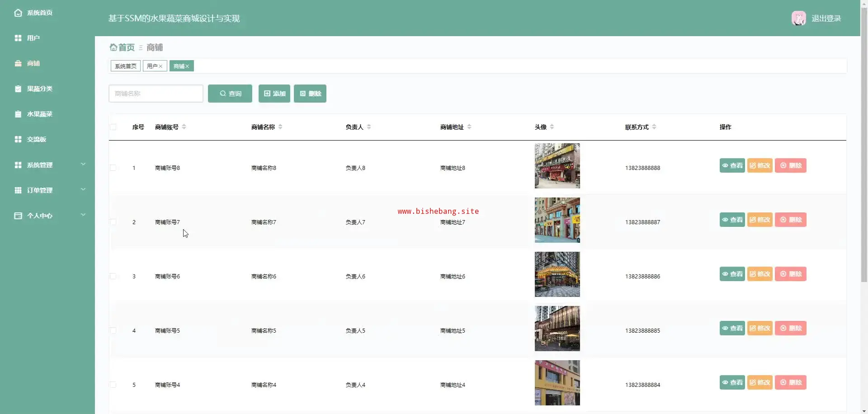Click the user avatar icon in header
The image size is (868, 414).
point(798,18)
